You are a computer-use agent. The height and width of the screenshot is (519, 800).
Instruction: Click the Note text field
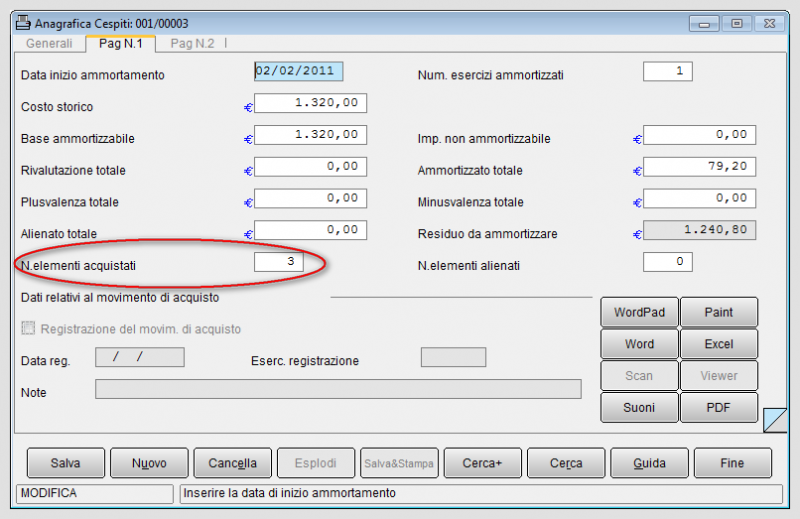click(x=338, y=389)
